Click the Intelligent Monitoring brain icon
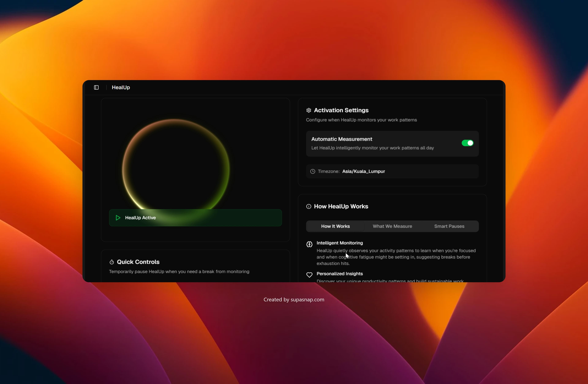This screenshot has height=384, width=588. tap(309, 244)
